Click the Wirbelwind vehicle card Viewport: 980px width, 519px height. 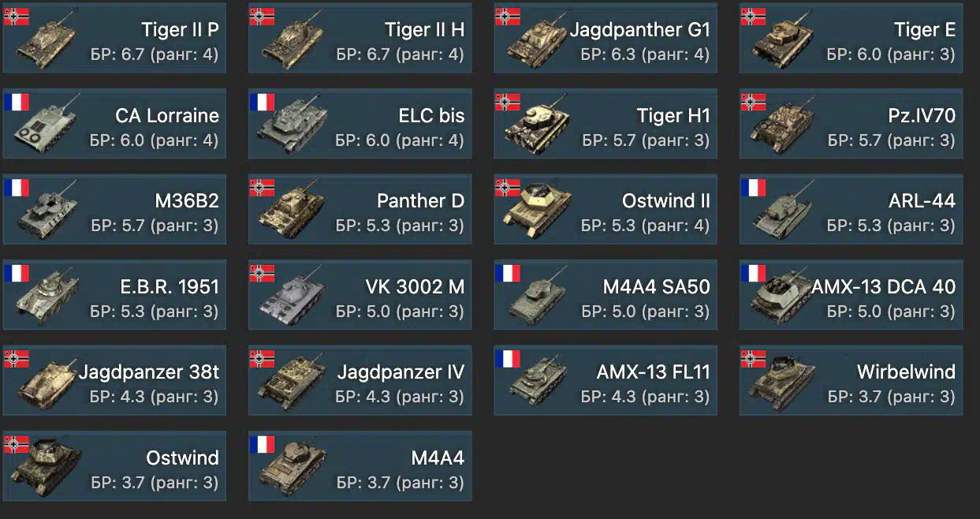[x=851, y=380]
